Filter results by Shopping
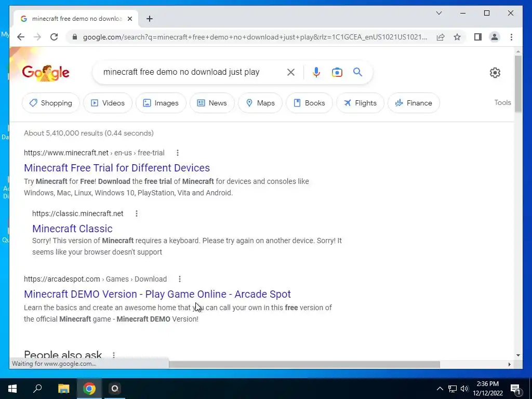 click(x=50, y=103)
